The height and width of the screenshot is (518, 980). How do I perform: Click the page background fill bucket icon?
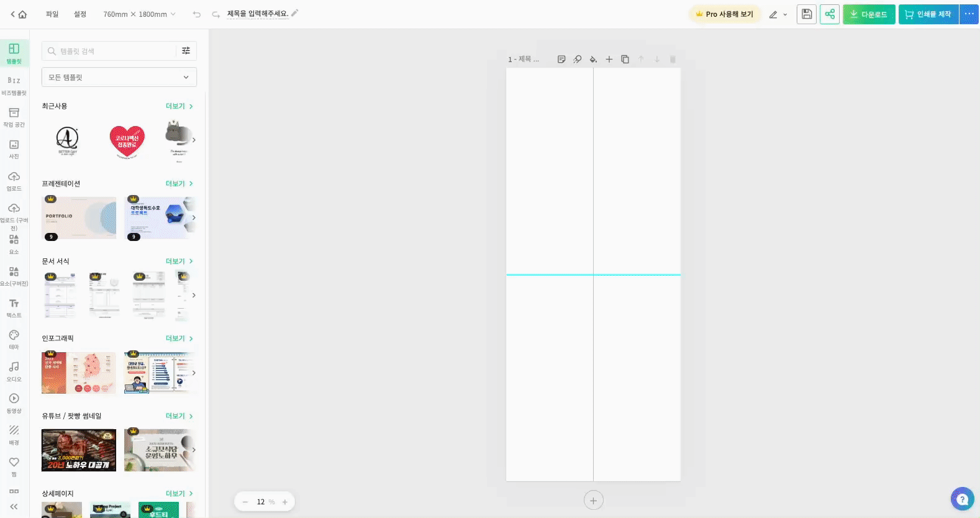point(593,60)
